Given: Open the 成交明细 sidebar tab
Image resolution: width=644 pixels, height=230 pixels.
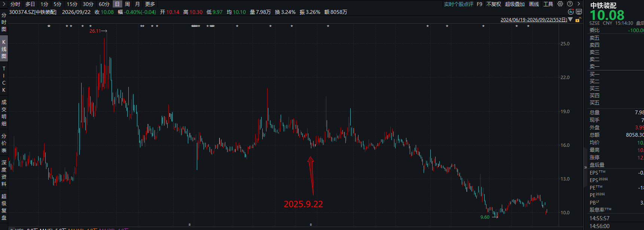Looking at the screenshot, I should [x=4, y=113].
